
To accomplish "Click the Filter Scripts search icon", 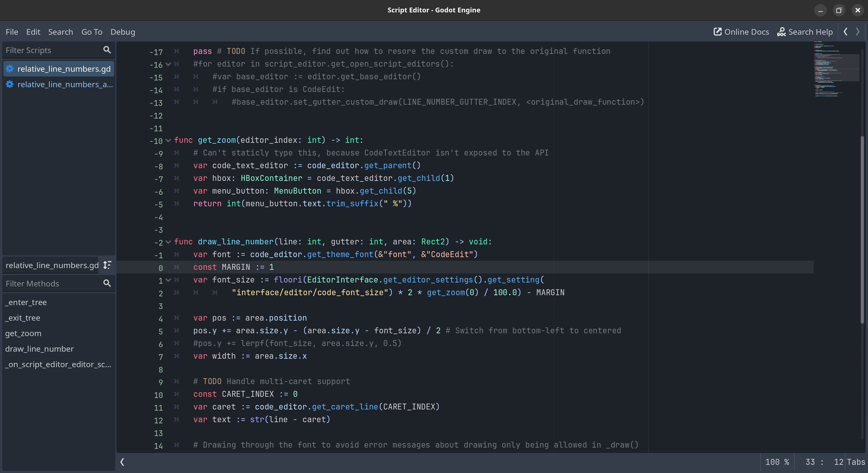I will click(x=107, y=50).
